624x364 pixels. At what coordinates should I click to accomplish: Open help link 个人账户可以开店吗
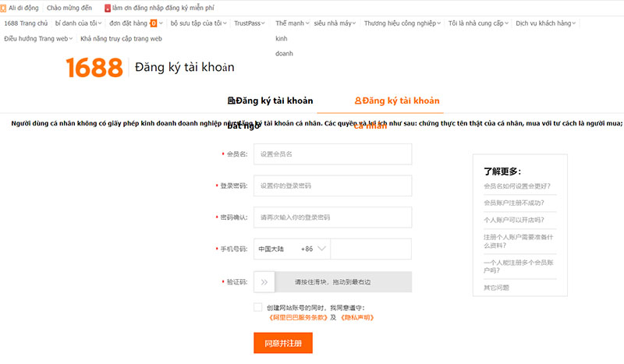tap(514, 220)
